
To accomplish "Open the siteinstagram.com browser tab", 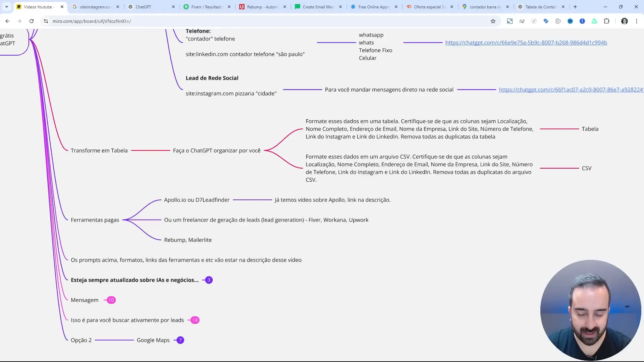I will [94, 7].
